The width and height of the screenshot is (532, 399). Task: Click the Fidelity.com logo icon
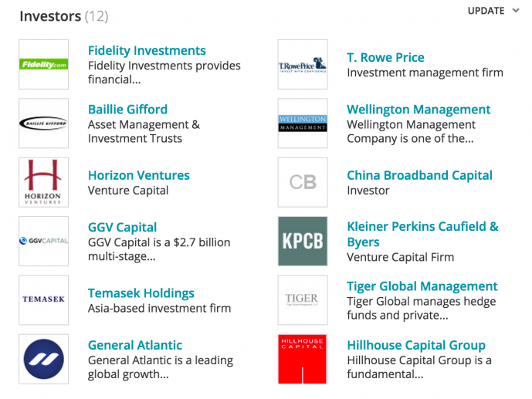44,64
